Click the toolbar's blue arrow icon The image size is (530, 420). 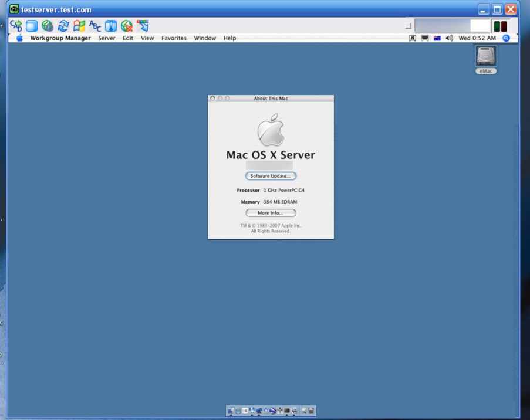click(143, 26)
